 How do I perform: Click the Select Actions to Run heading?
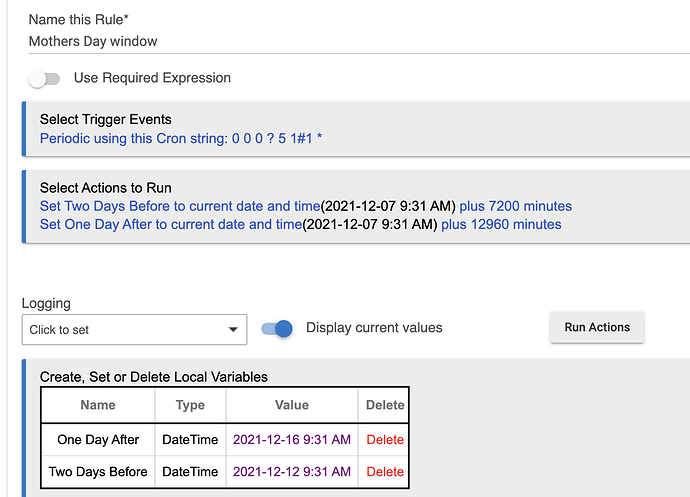click(x=106, y=188)
